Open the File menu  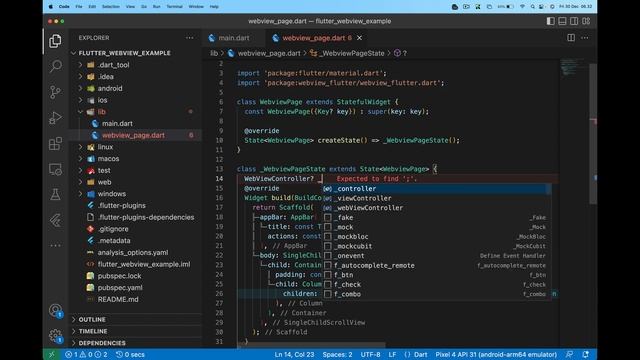(79, 7)
